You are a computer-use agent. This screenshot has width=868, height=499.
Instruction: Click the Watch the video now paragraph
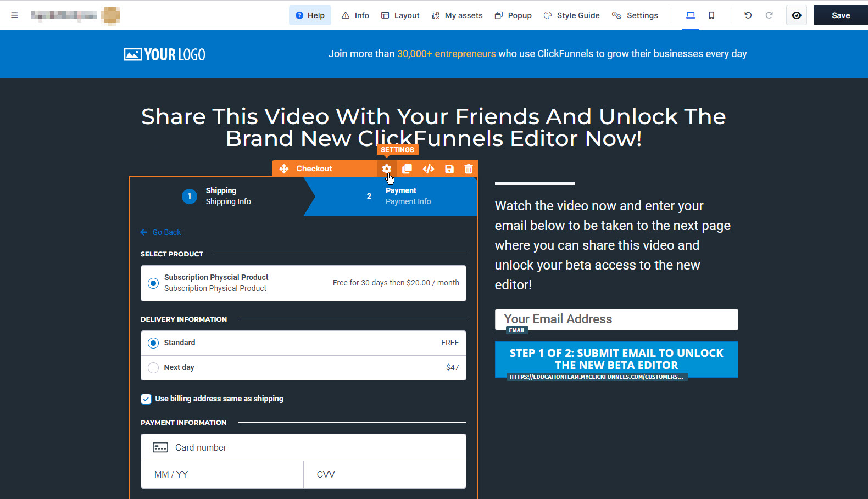click(x=613, y=245)
